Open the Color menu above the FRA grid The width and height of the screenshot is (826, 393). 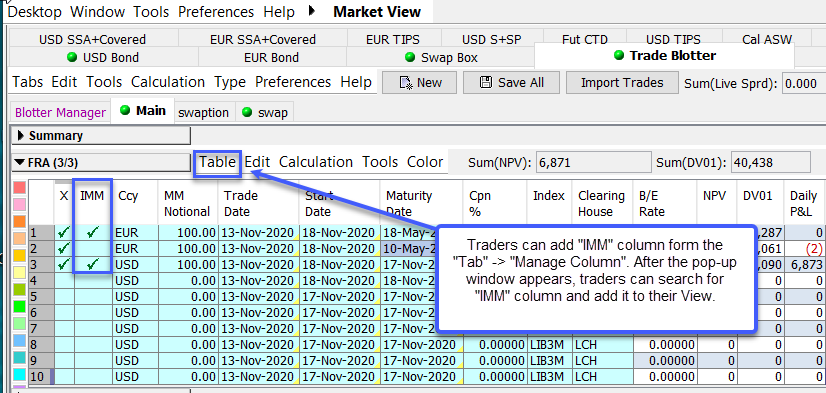pos(425,162)
